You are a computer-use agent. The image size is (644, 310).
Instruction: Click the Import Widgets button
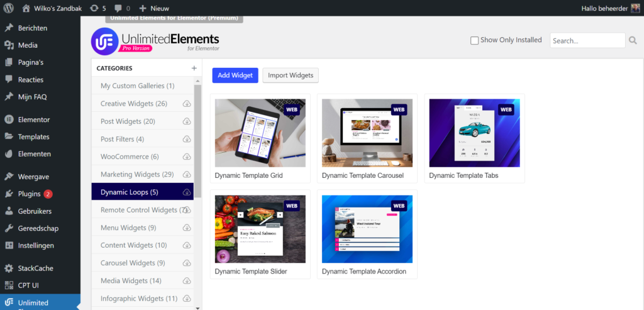click(291, 75)
